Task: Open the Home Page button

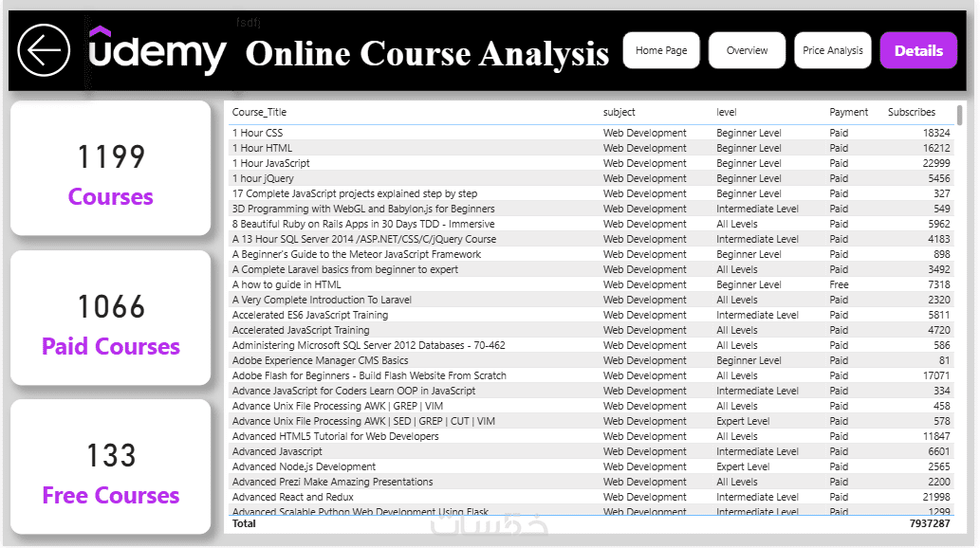Action: pyautogui.click(x=661, y=50)
